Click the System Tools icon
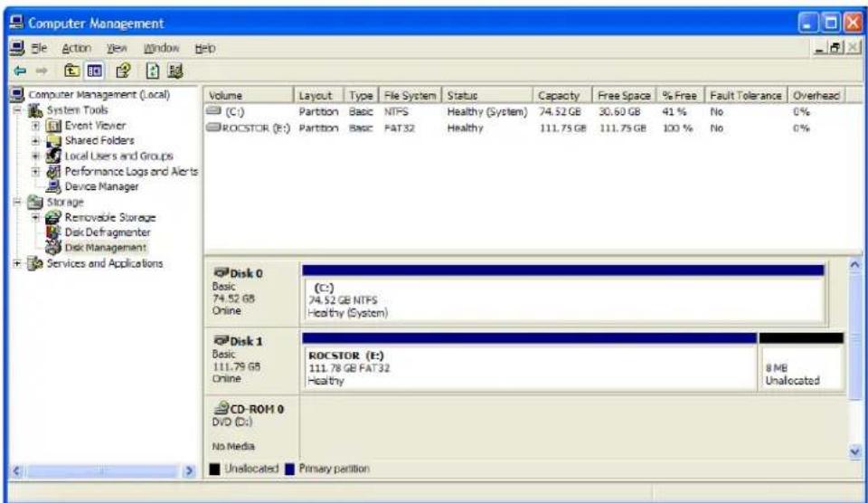The width and height of the screenshot is (868, 503). click(x=35, y=110)
